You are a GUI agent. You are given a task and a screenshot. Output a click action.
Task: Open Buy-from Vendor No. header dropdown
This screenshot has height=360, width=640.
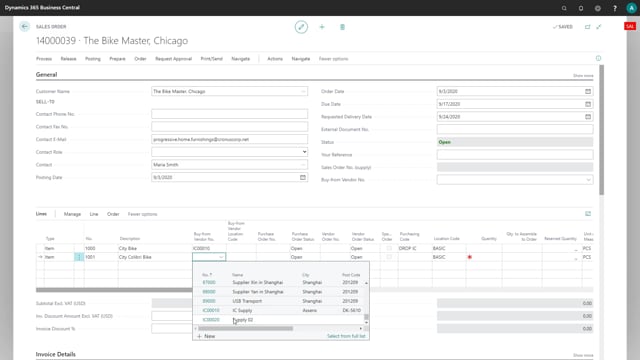point(588,180)
